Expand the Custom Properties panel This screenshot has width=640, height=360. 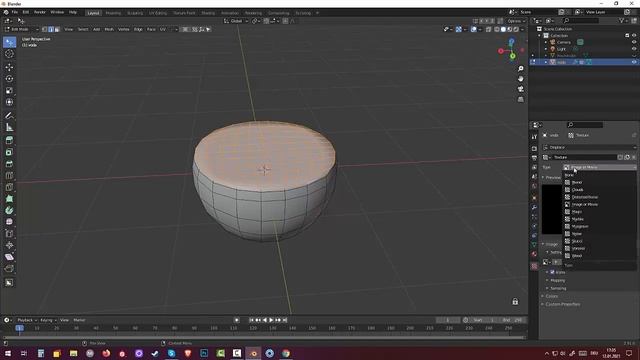[x=561, y=304]
